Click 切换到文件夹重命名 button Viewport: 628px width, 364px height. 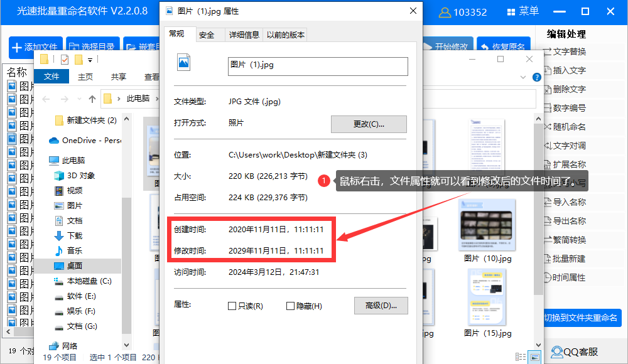tap(582, 318)
